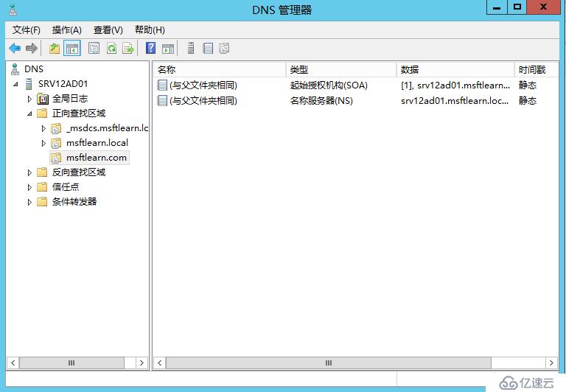Select the DNS root label
The width and height of the screenshot is (566, 392).
coord(34,69)
